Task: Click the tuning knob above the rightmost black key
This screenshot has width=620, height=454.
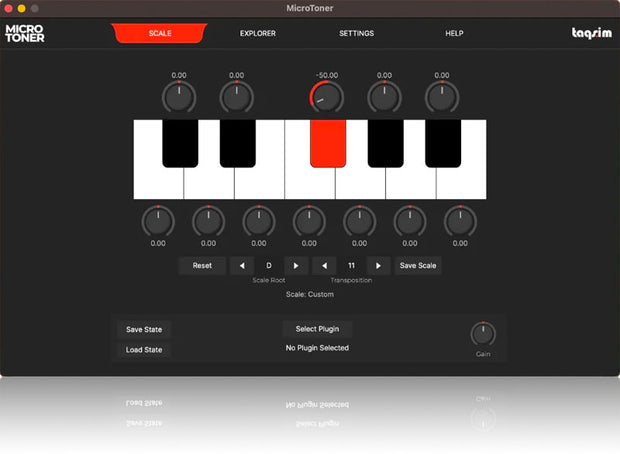Action: tap(442, 97)
